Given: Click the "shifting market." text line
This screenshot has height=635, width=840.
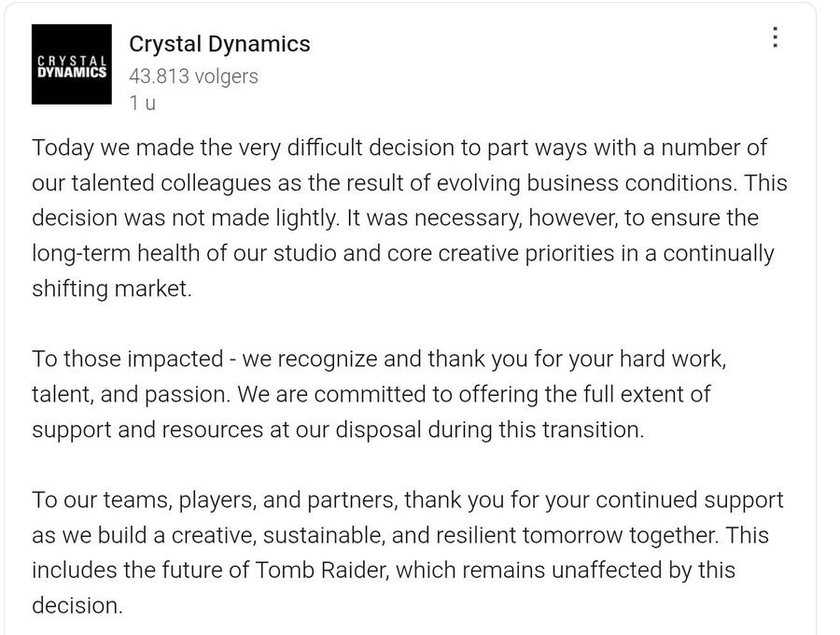Looking at the screenshot, I should tap(111, 289).
